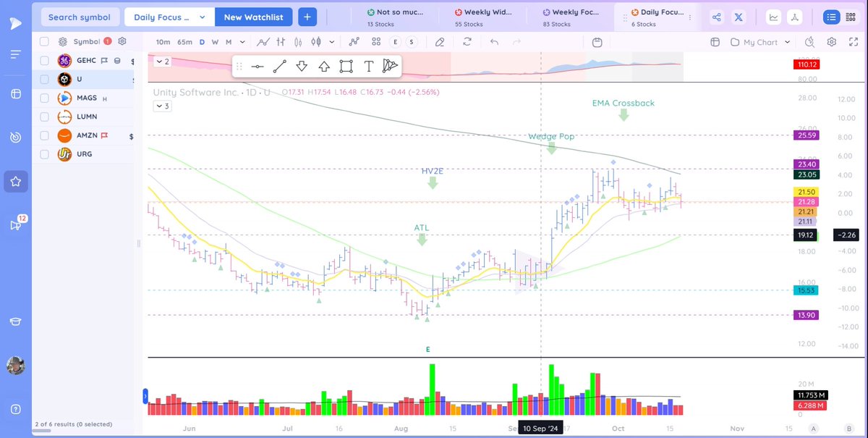The height and width of the screenshot is (438, 868).
Task: Switch to bar chart style
Action: (x=281, y=42)
